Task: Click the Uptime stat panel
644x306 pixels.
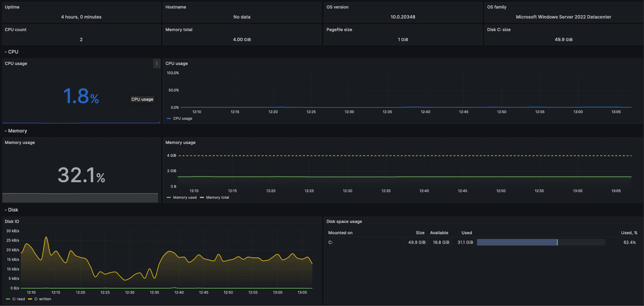Action: tap(81, 12)
